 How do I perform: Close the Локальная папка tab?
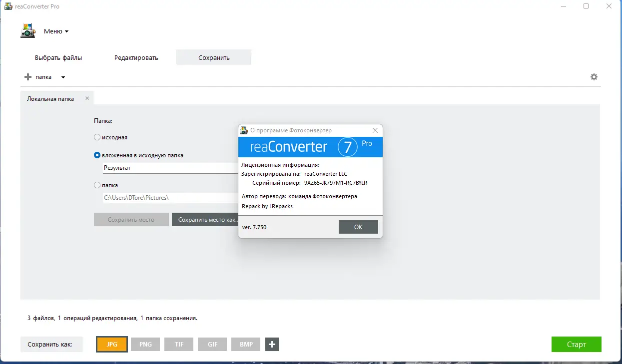coord(87,98)
